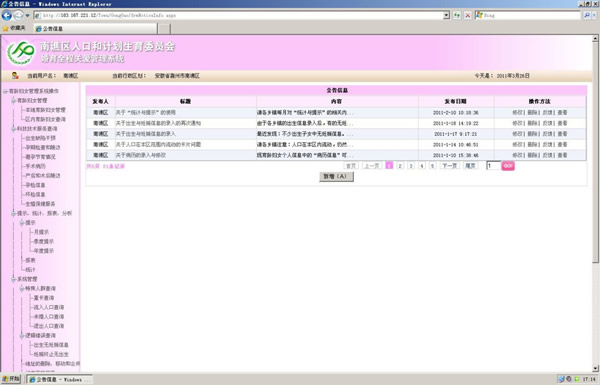This screenshot has height=385, width=600.
Task: Open the Favorites star button
Action: (x=14, y=28)
